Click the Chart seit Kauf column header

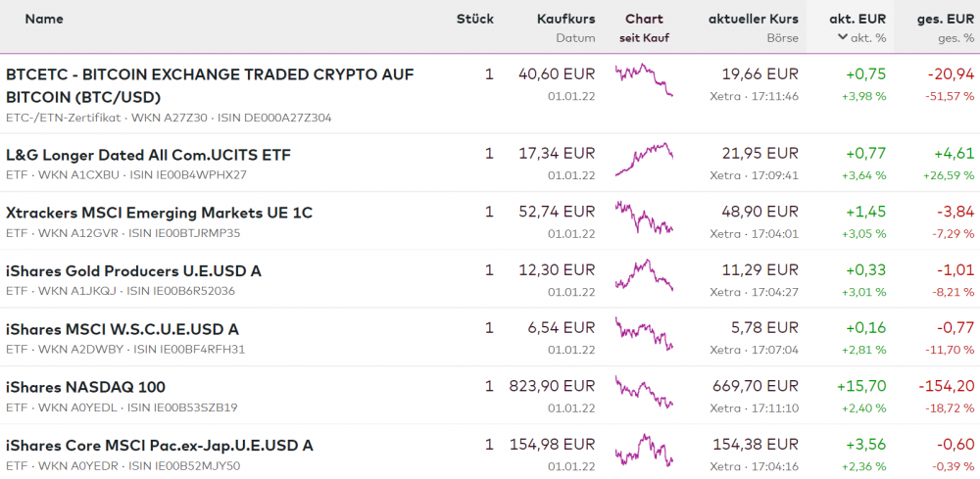[x=644, y=27]
